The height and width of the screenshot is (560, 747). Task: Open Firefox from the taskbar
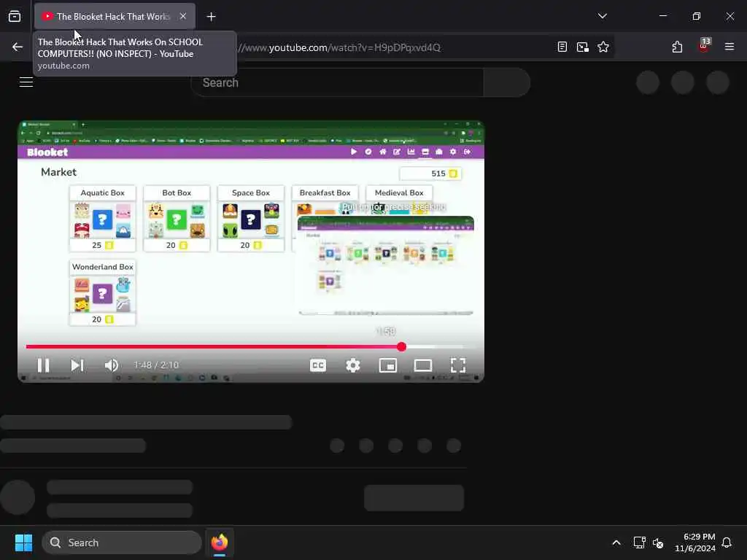(x=220, y=542)
